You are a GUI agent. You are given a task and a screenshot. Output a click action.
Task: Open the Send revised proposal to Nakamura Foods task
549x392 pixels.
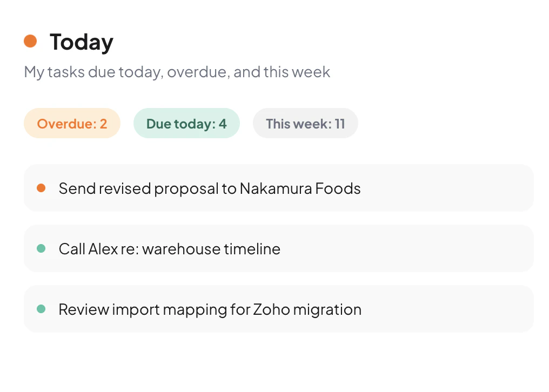(210, 188)
